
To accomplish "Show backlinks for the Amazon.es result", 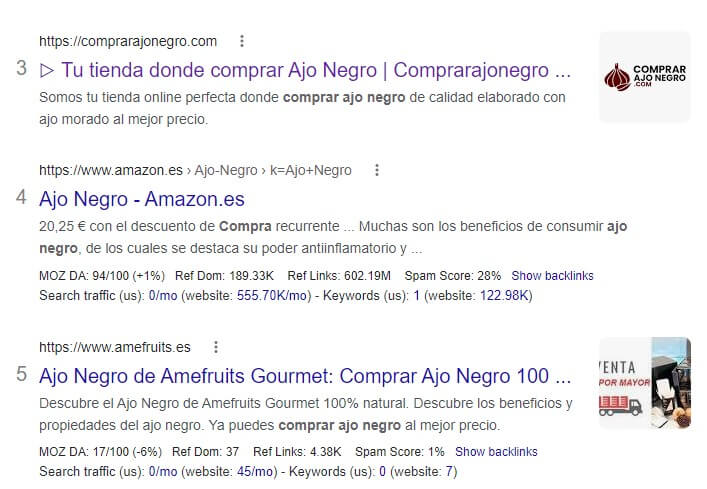I will point(552,276).
